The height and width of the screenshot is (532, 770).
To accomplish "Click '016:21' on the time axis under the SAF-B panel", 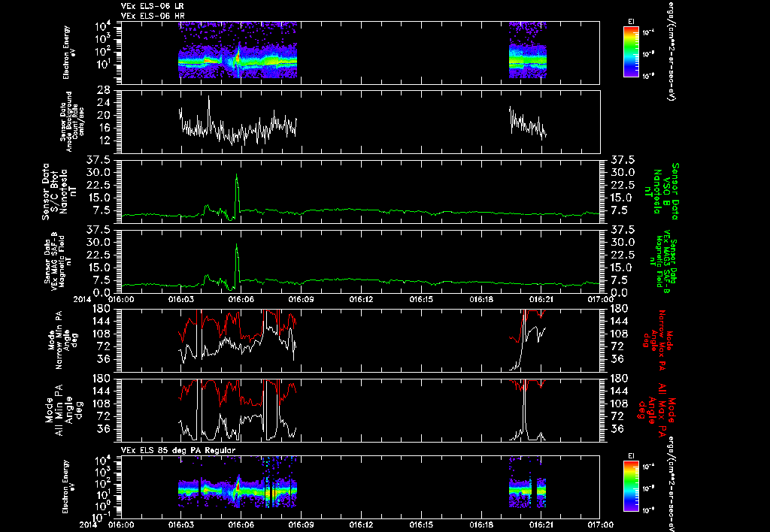I will 541,299.
